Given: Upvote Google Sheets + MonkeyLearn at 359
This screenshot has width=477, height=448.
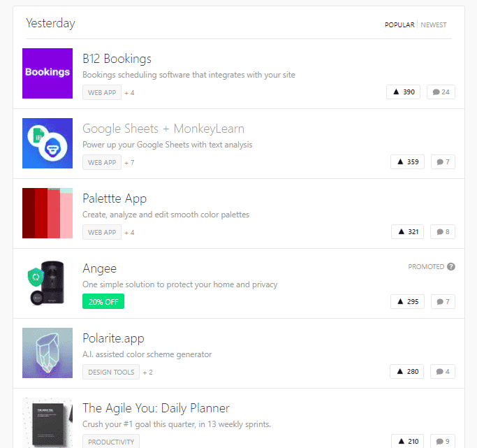Looking at the screenshot, I should coord(407,162).
